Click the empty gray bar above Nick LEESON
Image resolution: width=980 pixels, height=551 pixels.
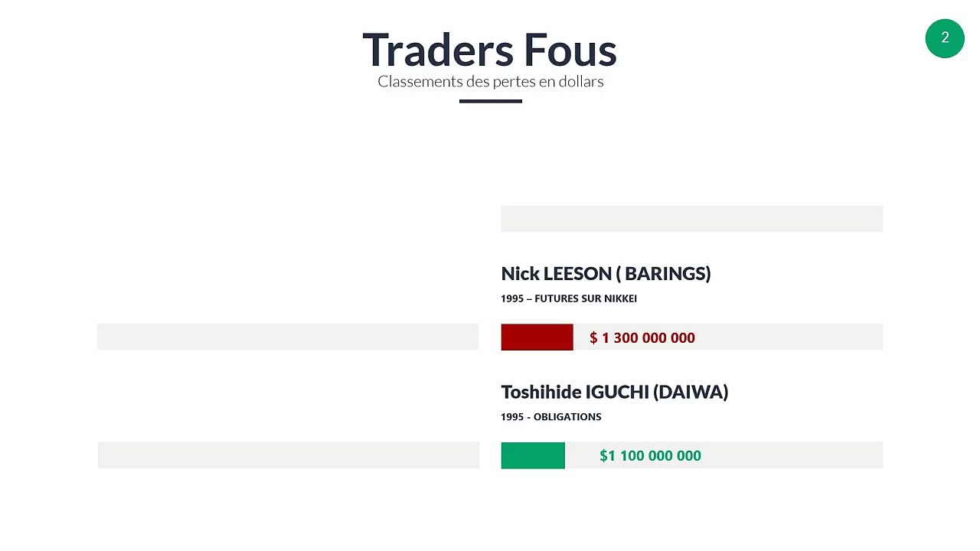(691, 219)
